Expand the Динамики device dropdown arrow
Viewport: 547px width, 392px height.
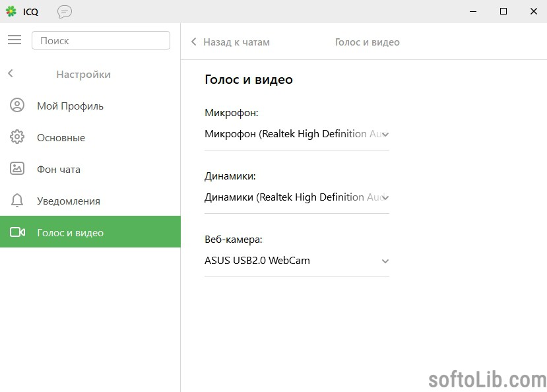pos(385,198)
